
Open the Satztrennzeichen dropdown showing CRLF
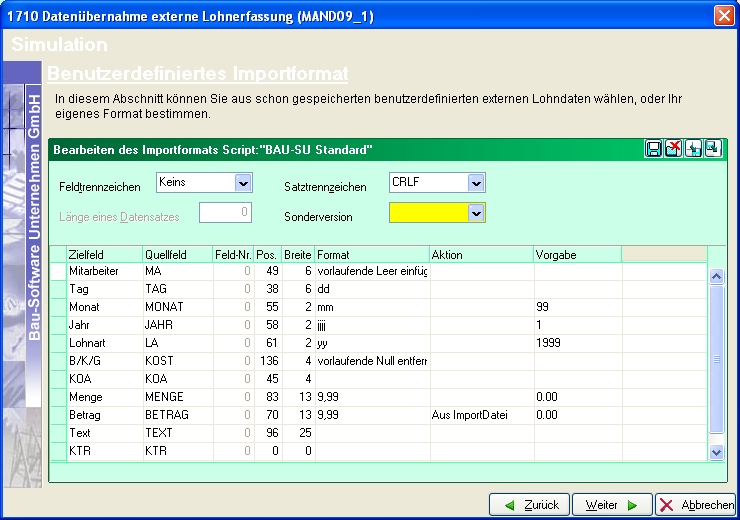[476, 183]
